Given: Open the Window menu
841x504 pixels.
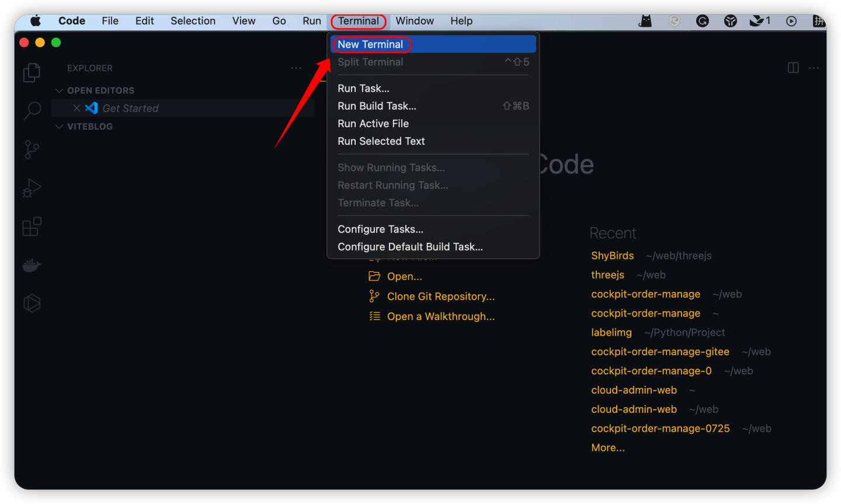Looking at the screenshot, I should [415, 21].
